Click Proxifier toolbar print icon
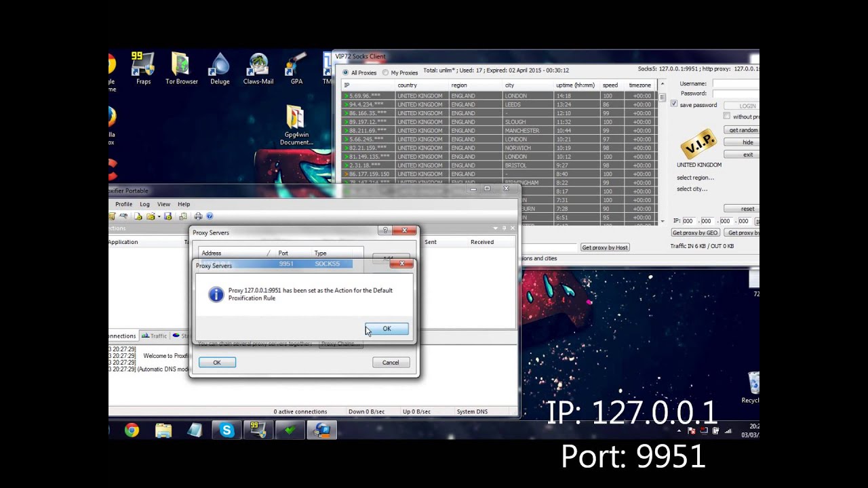This screenshot has height=488, width=868. pyautogui.click(x=198, y=216)
